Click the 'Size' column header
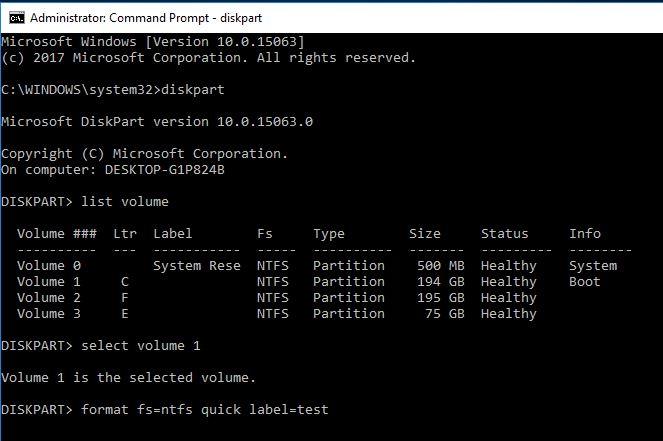 tap(424, 234)
